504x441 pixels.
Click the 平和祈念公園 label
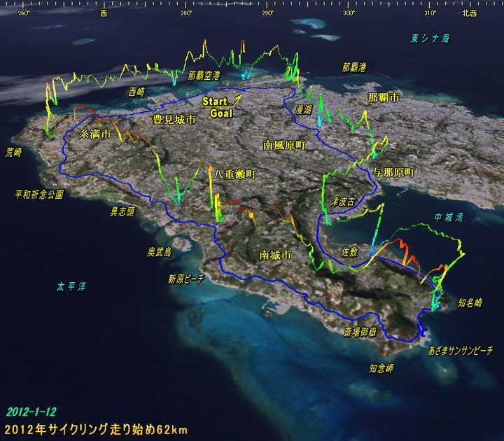coord(39,195)
